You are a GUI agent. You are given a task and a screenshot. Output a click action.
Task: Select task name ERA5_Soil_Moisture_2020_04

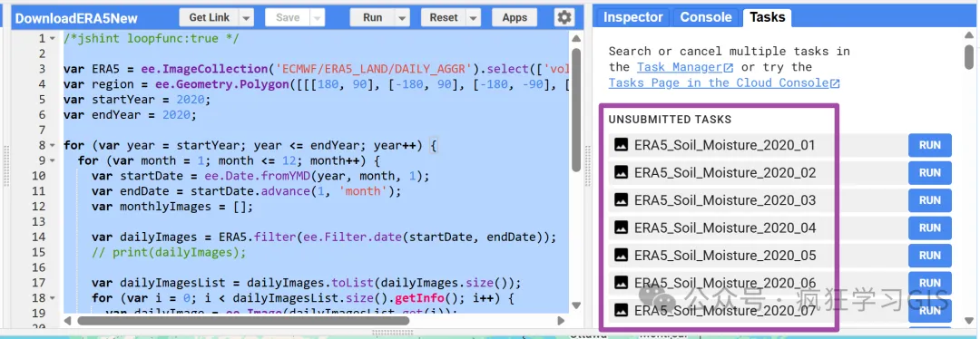[725, 228]
